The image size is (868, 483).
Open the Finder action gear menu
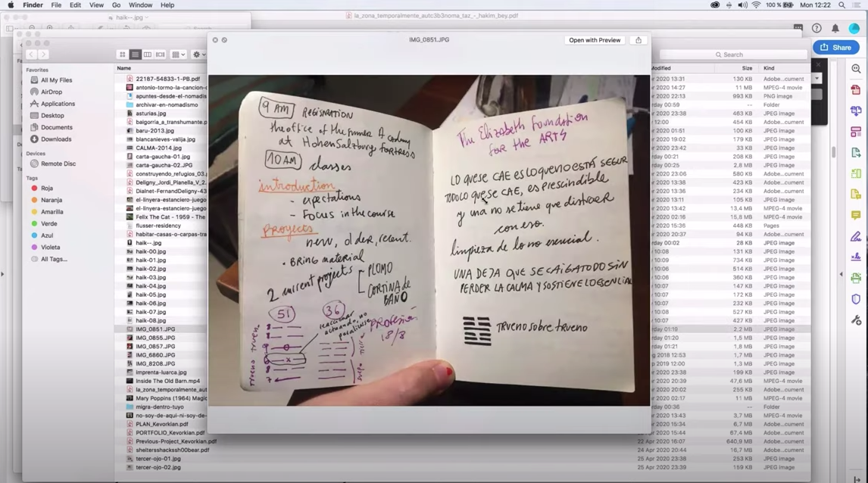point(198,55)
